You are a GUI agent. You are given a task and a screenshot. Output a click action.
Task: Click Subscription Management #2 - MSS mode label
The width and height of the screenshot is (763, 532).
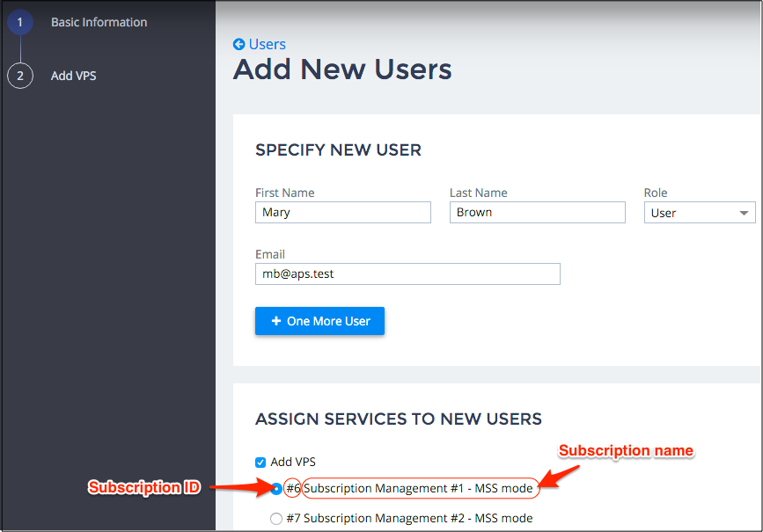pos(418,518)
